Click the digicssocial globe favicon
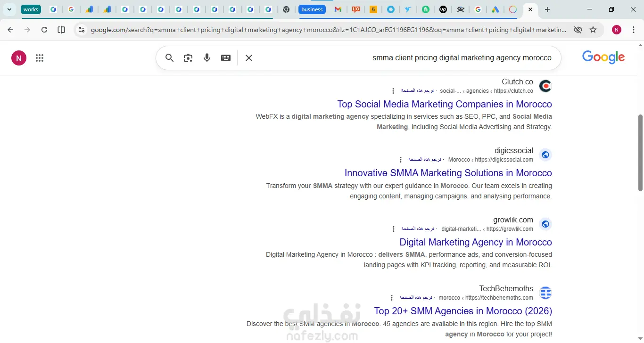 click(545, 155)
